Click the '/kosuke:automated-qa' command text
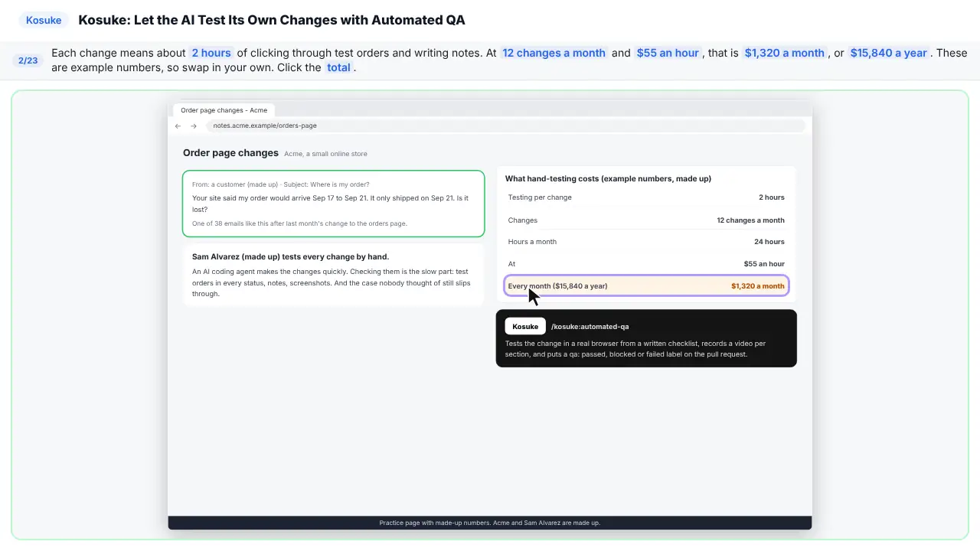The width and height of the screenshot is (980, 551). (x=590, y=327)
